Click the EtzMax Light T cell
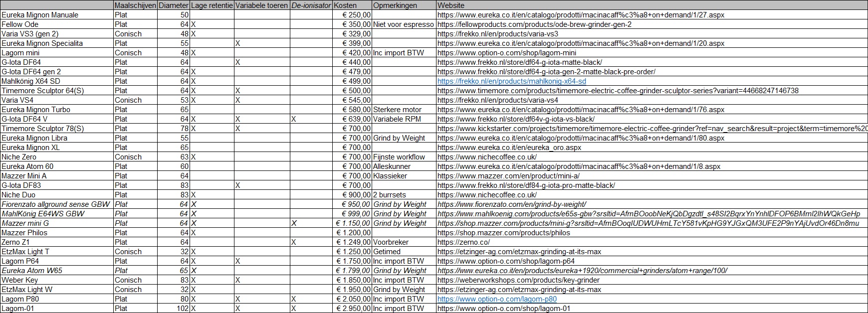 (x=57, y=252)
